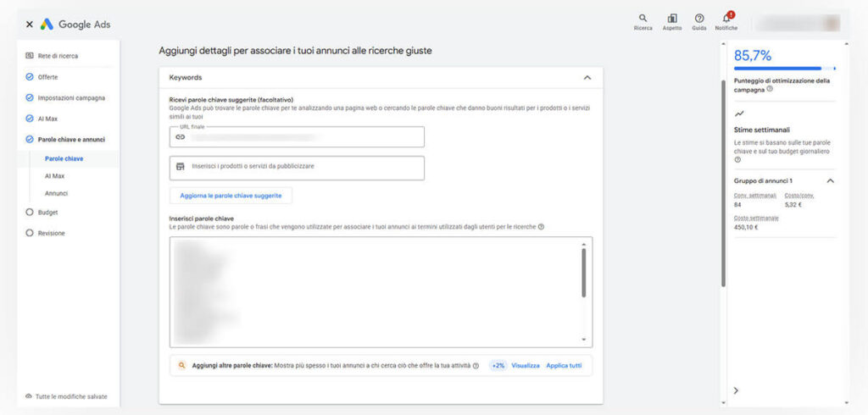Open the Guida help menu

(699, 22)
